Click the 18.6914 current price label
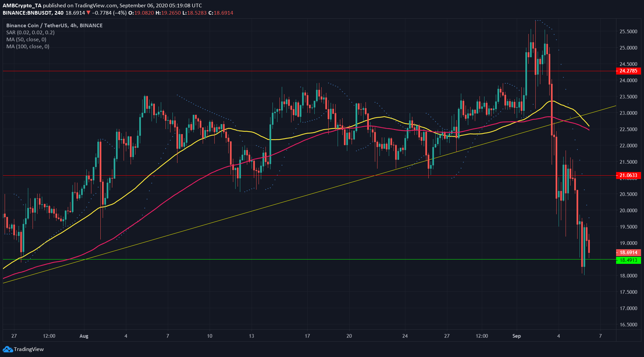 pos(628,253)
